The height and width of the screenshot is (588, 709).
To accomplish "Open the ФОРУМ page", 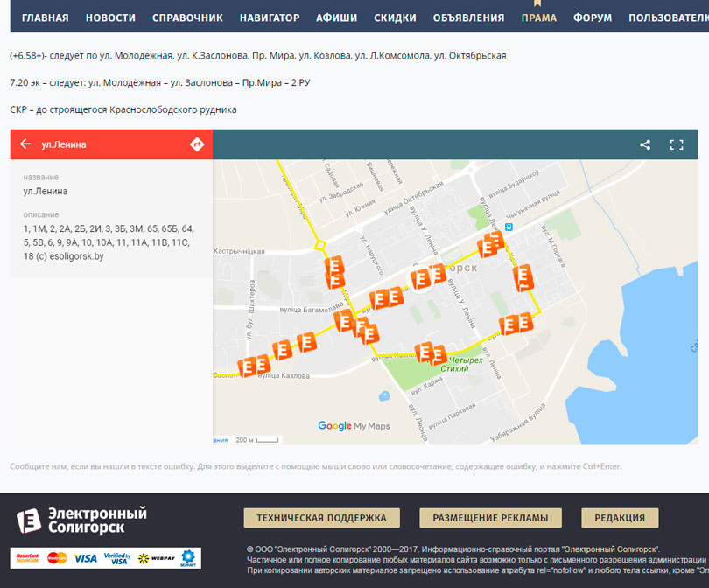I will click(593, 17).
